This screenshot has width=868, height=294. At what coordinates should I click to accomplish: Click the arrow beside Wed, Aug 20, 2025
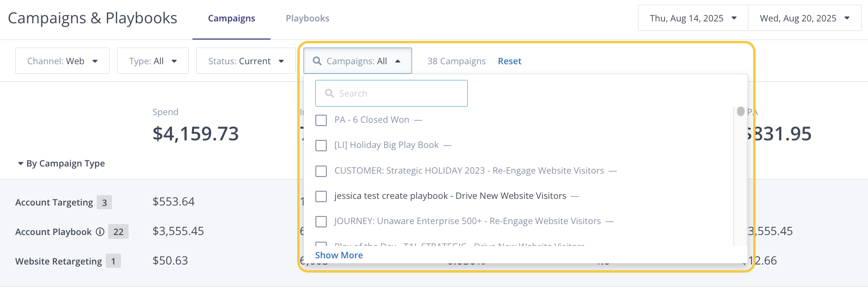[x=847, y=18]
